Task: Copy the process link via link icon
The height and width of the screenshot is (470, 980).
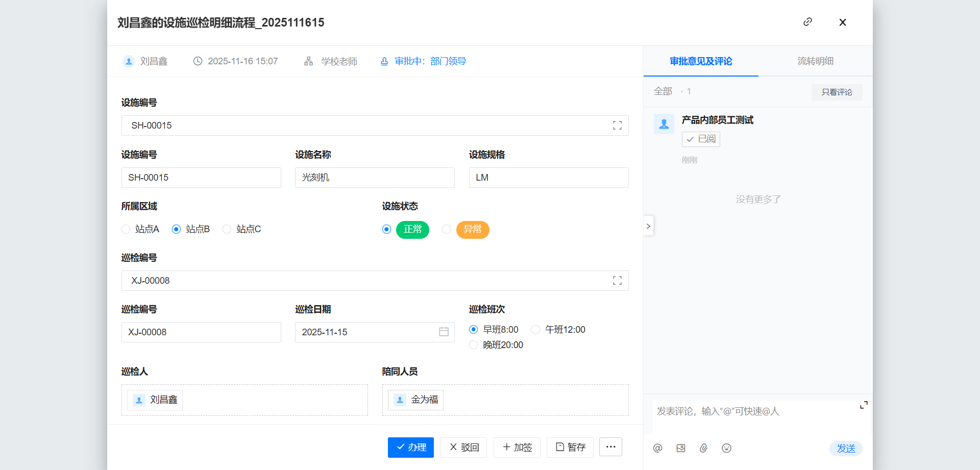Action: tap(807, 22)
